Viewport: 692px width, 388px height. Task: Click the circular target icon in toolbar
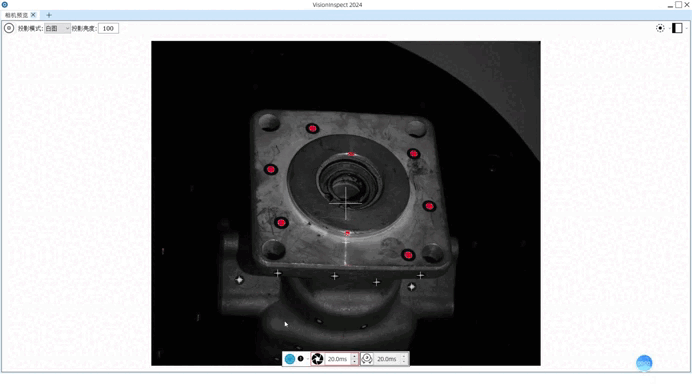[x=9, y=28]
